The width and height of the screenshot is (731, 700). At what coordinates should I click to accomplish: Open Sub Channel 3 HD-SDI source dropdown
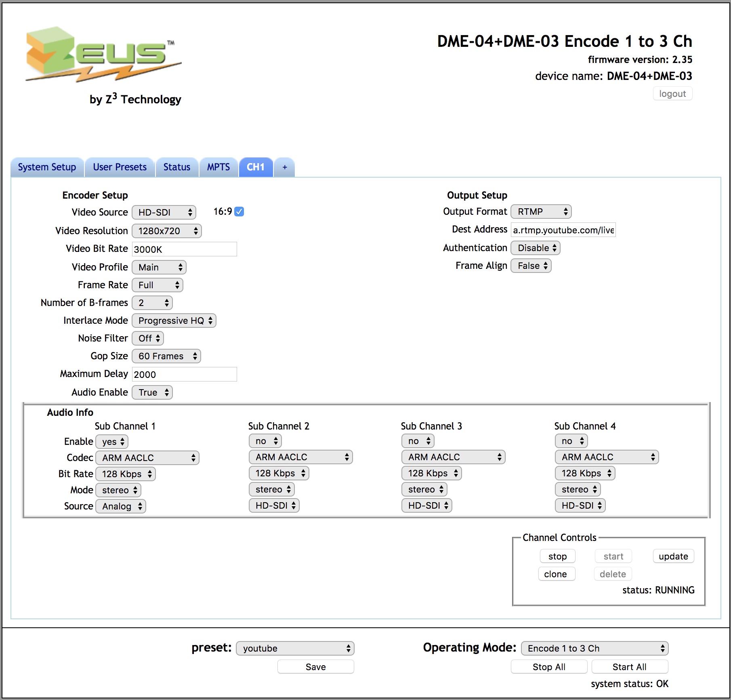pyautogui.click(x=427, y=505)
